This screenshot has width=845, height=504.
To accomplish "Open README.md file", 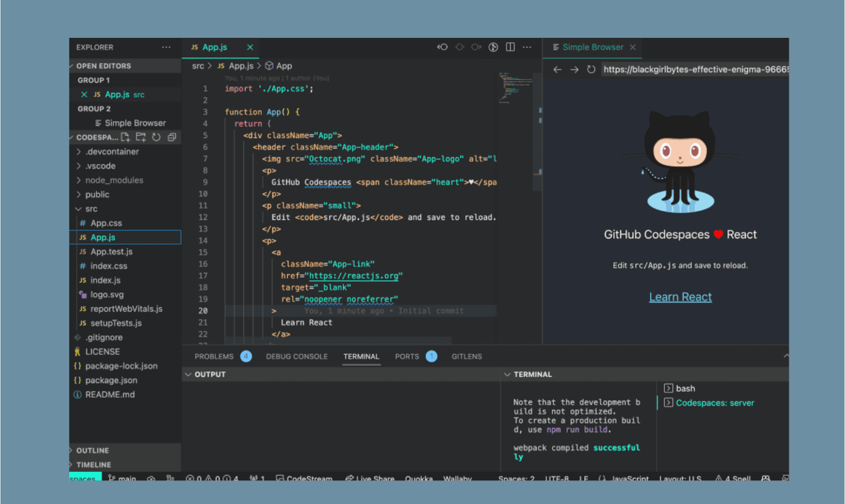I will 110,394.
